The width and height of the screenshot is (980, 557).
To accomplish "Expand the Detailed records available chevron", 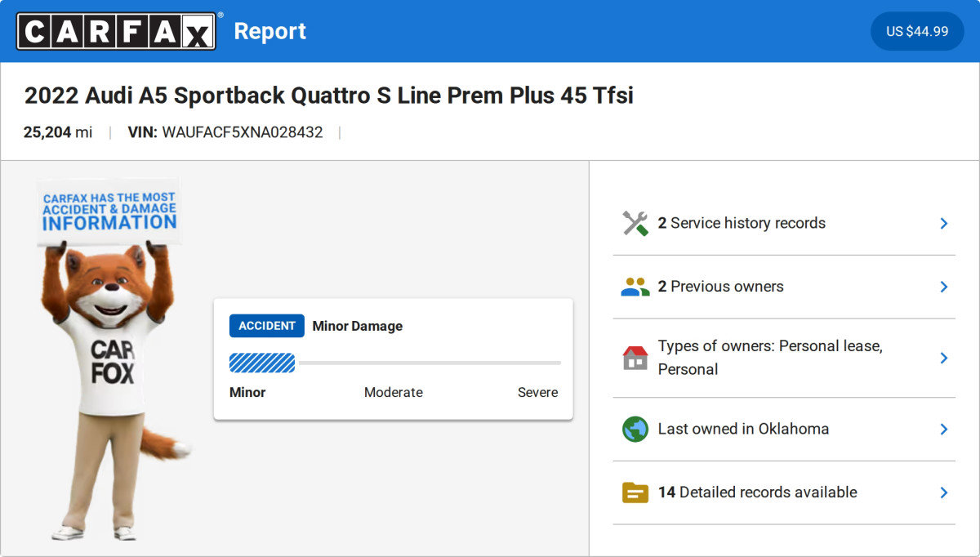I will (x=943, y=492).
